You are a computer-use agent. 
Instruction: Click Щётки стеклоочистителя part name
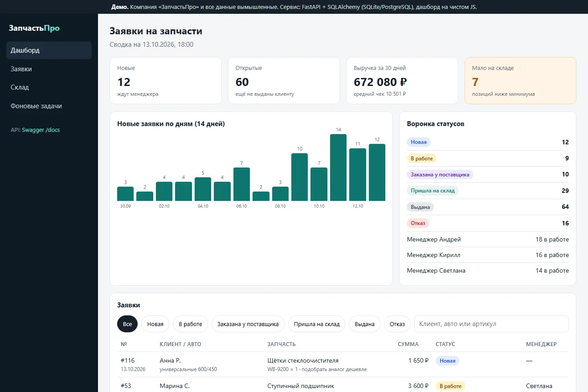(x=303, y=360)
